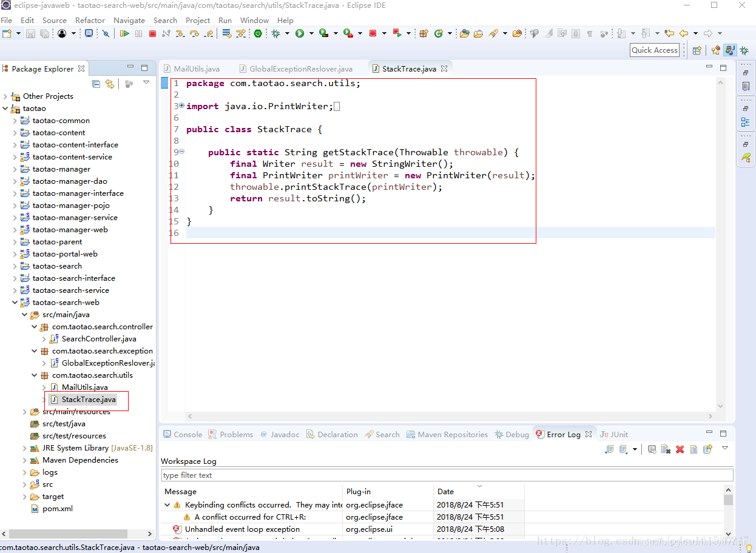Click the Resume debug toolbar icon
The width and height of the screenshot is (756, 553).
click(x=124, y=33)
